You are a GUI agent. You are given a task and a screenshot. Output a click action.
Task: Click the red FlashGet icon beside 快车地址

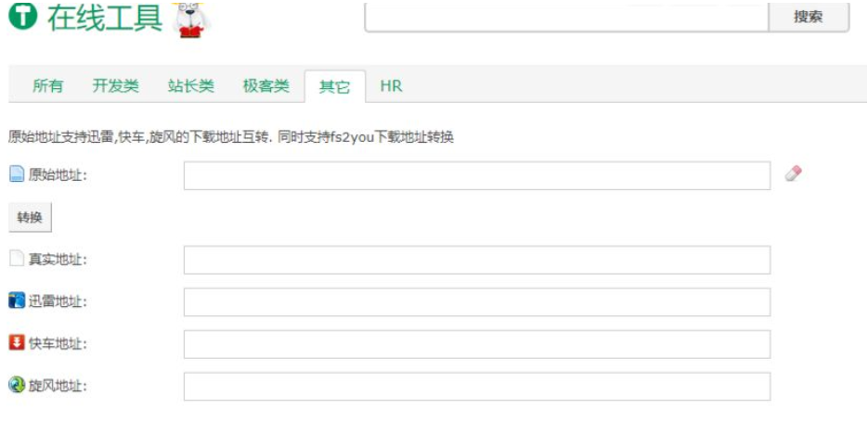17,343
